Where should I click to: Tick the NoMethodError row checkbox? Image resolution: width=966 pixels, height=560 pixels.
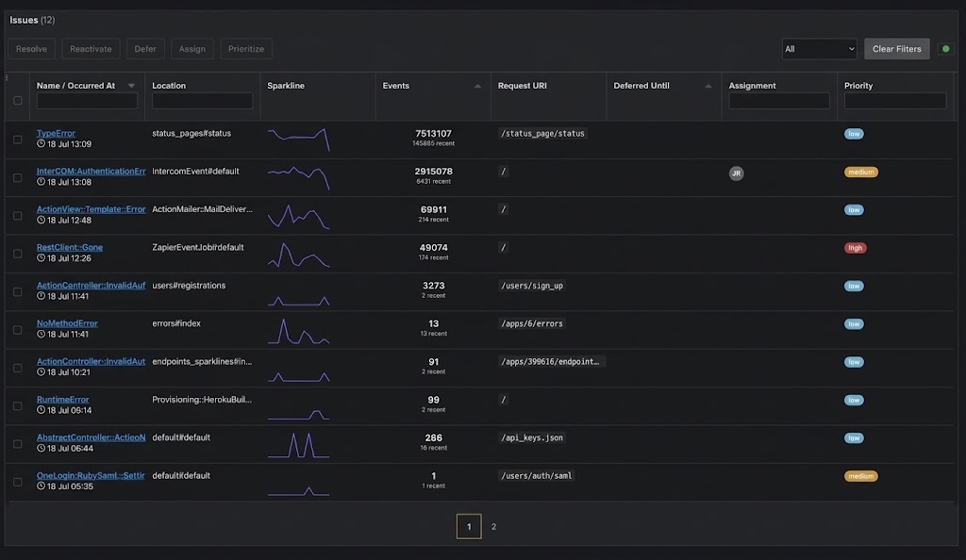point(17,330)
